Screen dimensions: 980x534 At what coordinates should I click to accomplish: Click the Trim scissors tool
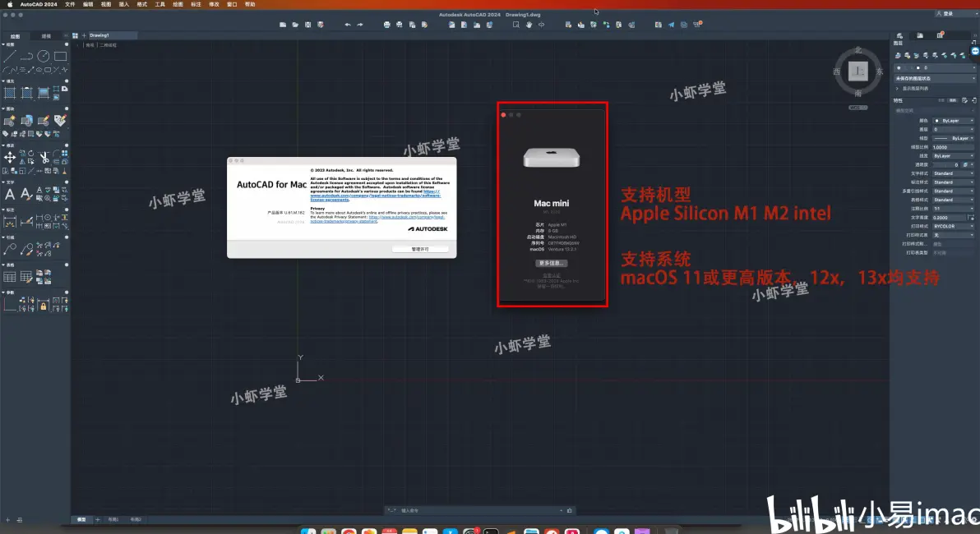point(44,157)
